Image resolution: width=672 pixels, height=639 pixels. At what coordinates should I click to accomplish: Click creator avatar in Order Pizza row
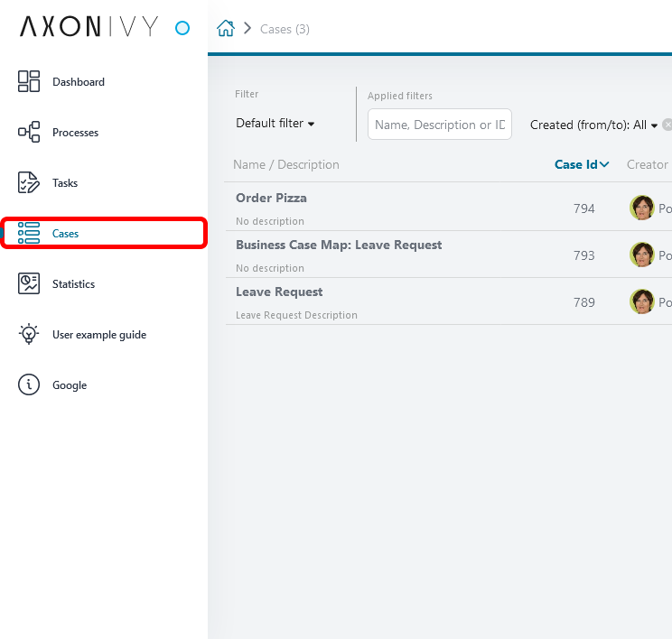641,208
